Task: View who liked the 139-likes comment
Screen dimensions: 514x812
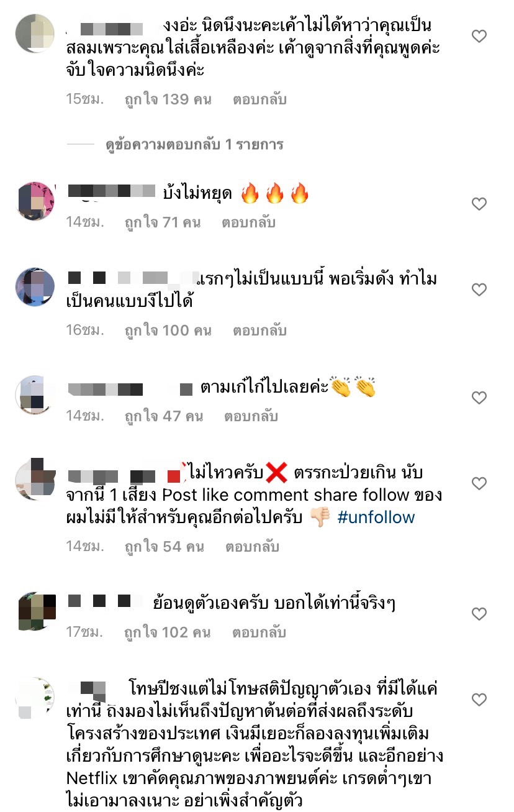Action: click(x=168, y=99)
